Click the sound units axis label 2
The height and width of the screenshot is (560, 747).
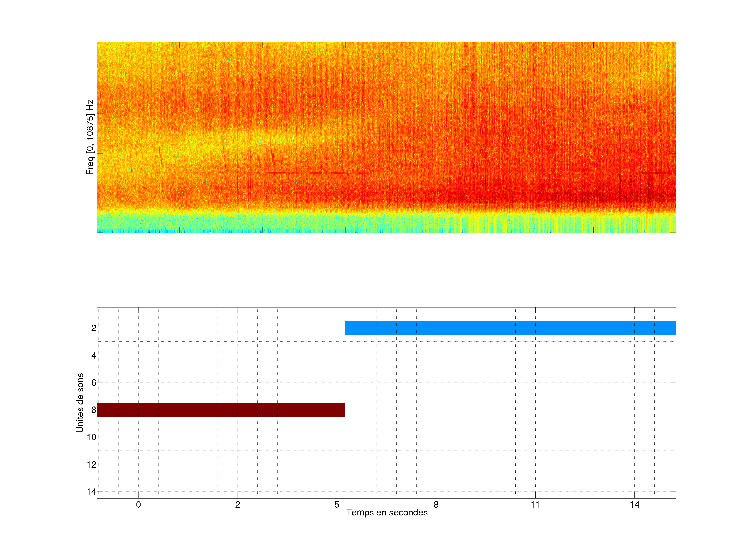94,328
